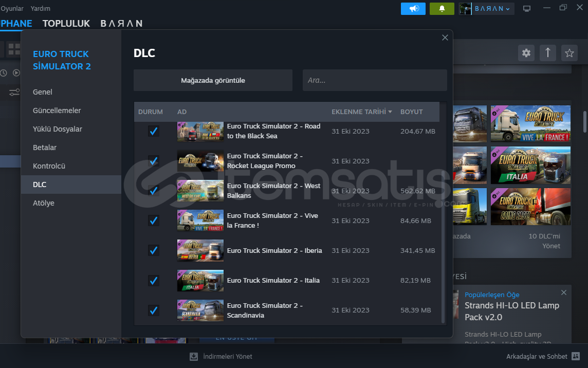Click the 562,62 MB size value
The width and height of the screenshot is (588, 368).
(418, 191)
